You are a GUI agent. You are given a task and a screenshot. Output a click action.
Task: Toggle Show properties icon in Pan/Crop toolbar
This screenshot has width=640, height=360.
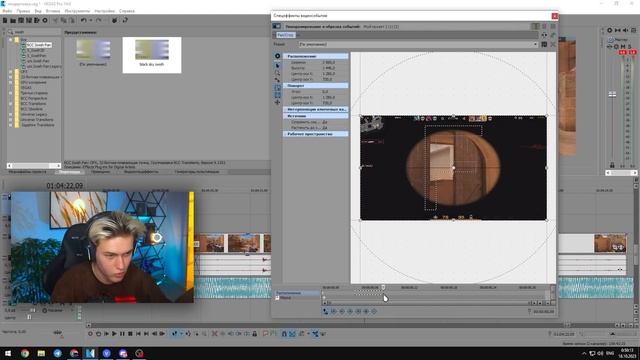[278, 56]
